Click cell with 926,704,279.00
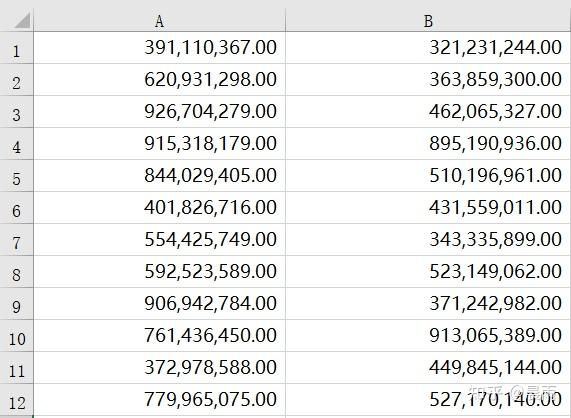This screenshot has height=418, width=571. click(160, 112)
